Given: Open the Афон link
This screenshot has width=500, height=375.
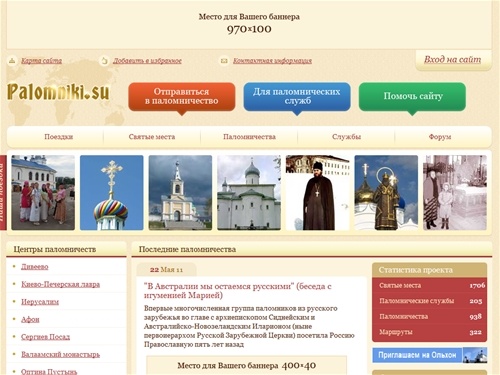Looking at the screenshot, I should (x=30, y=319).
